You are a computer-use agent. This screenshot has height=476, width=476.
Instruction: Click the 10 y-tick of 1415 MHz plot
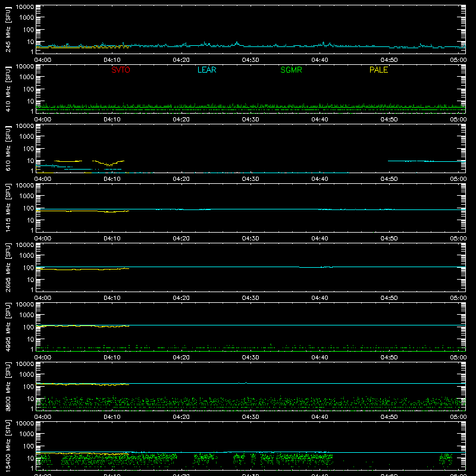coord(30,220)
